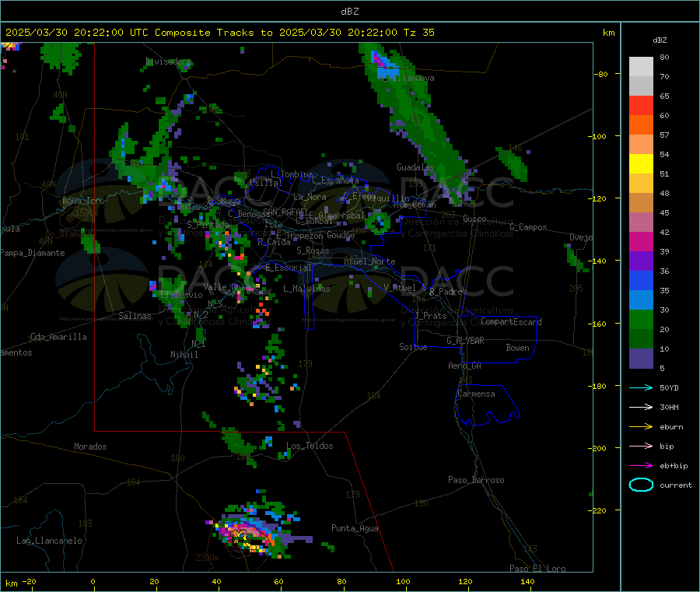The height and width of the screenshot is (592, 700).
Task: Click the 'Soitue' location label
Action: (x=413, y=347)
